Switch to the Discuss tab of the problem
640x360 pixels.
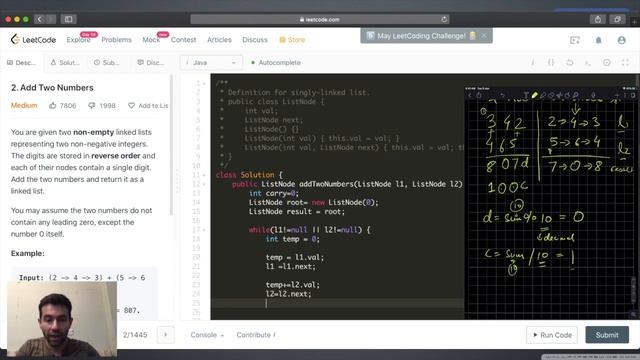(x=151, y=62)
